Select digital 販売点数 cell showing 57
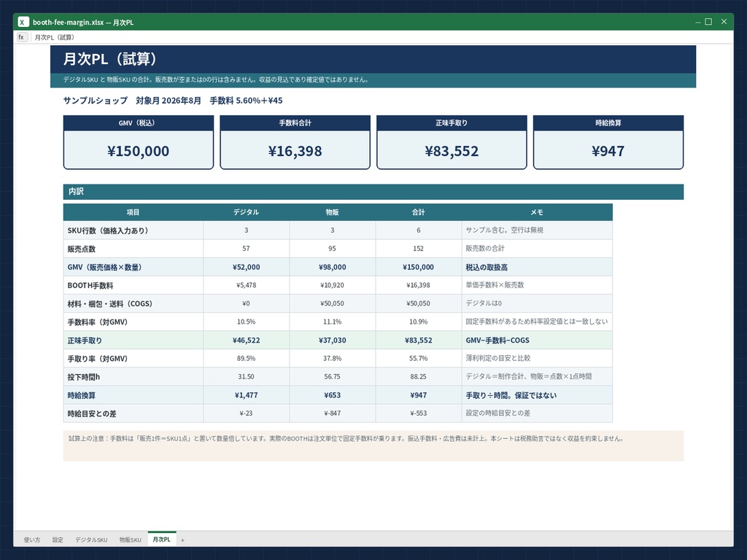 click(247, 249)
